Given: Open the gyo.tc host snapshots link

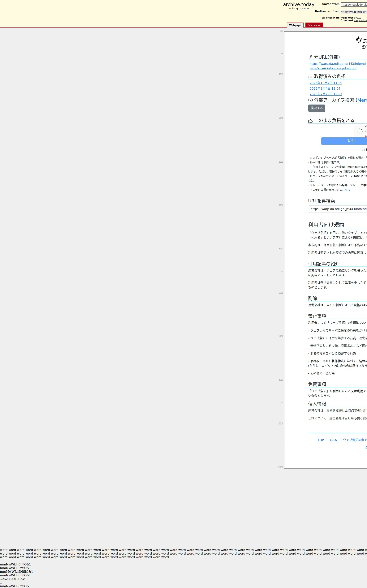Looking at the screenshot, I should [x=357, y=18].
